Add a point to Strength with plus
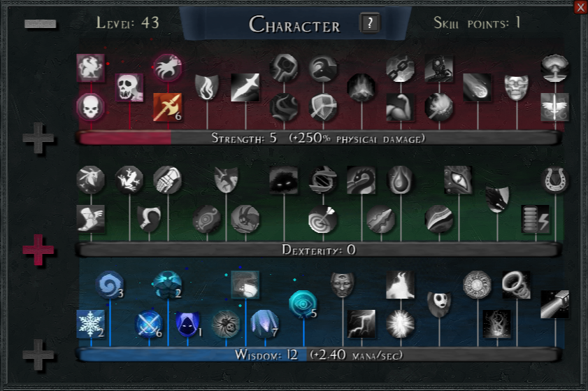 [x=38, y=138]
